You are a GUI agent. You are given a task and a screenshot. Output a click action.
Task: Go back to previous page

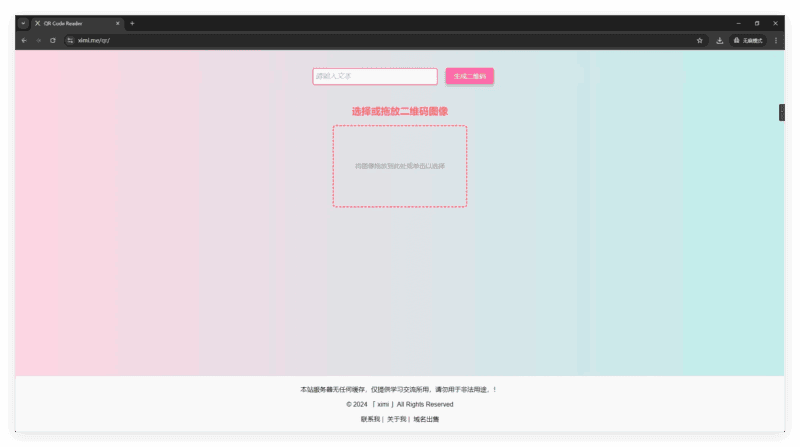click(24, 40)
